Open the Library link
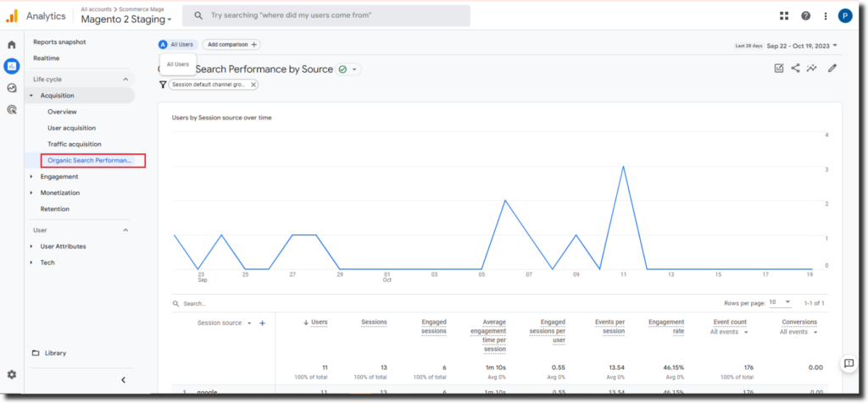Viewport: 868px width, 403px height. click(x=54, y=353)
